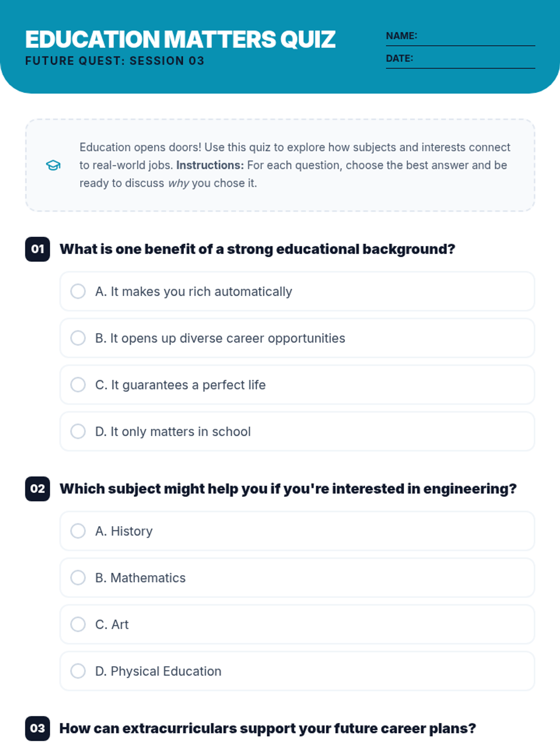Click the question 03 number badge
Screen dimensions: 560x747
pos(37,728)
